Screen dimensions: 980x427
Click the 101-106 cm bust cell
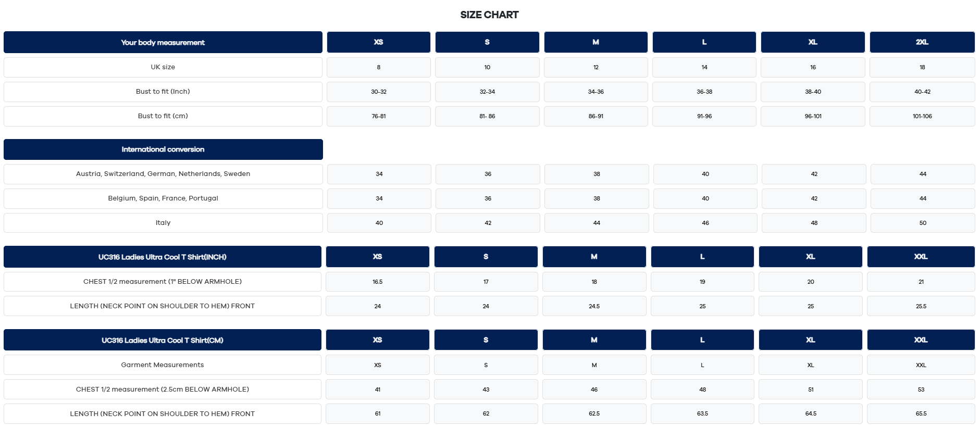[x=922, y=116]
